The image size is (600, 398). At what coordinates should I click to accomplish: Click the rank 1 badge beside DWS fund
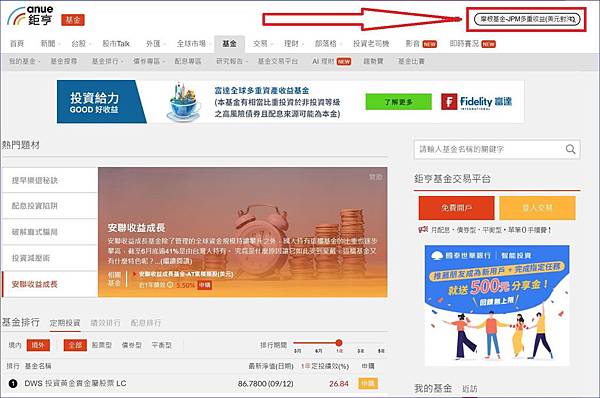click(x=13, y=383)
